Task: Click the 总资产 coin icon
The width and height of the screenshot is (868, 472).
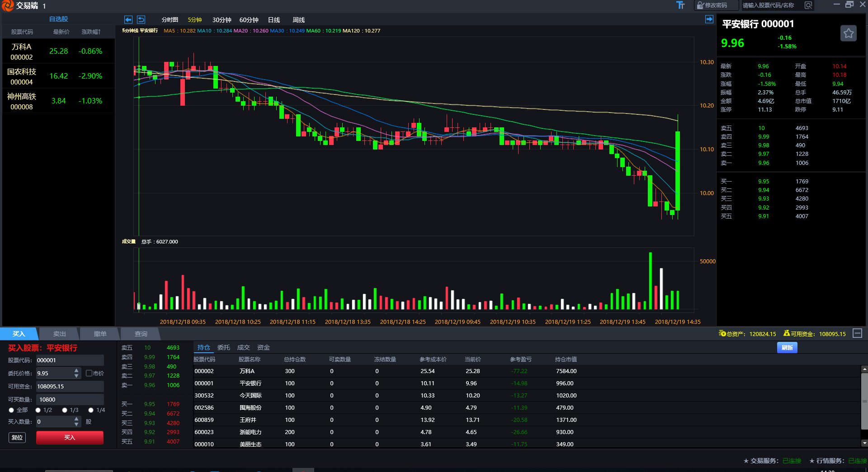Action: 722,333
